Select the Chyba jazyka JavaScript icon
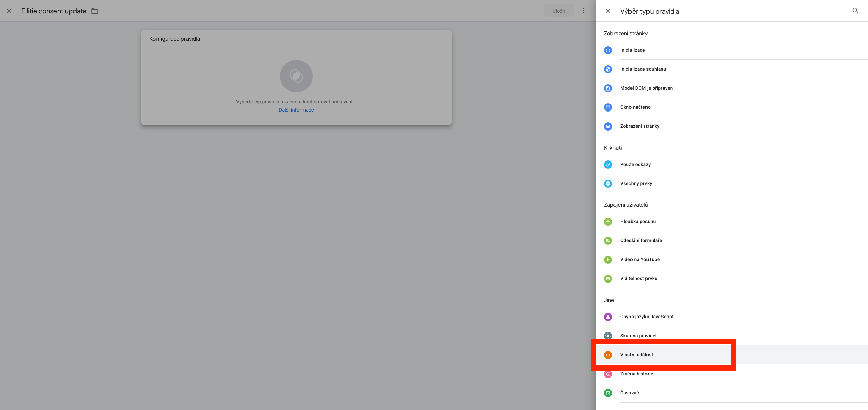Viewport: 868px width, 410px height. [x=608, y=317]
